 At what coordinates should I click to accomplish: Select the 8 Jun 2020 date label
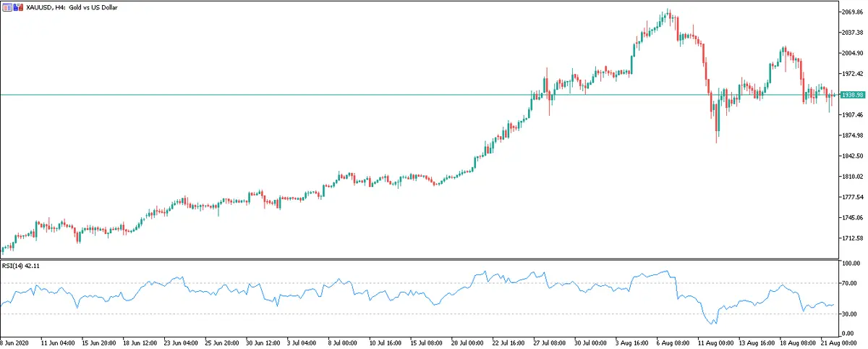coord(16,341)
